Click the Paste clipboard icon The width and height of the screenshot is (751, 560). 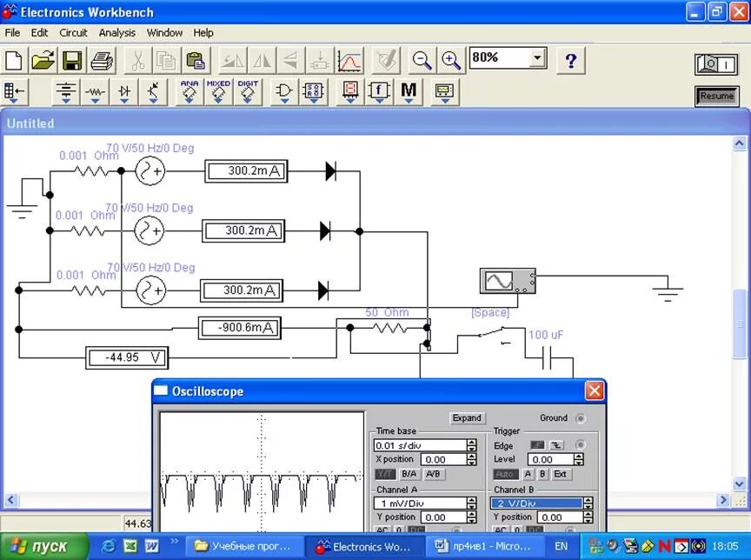coord(196,60)
